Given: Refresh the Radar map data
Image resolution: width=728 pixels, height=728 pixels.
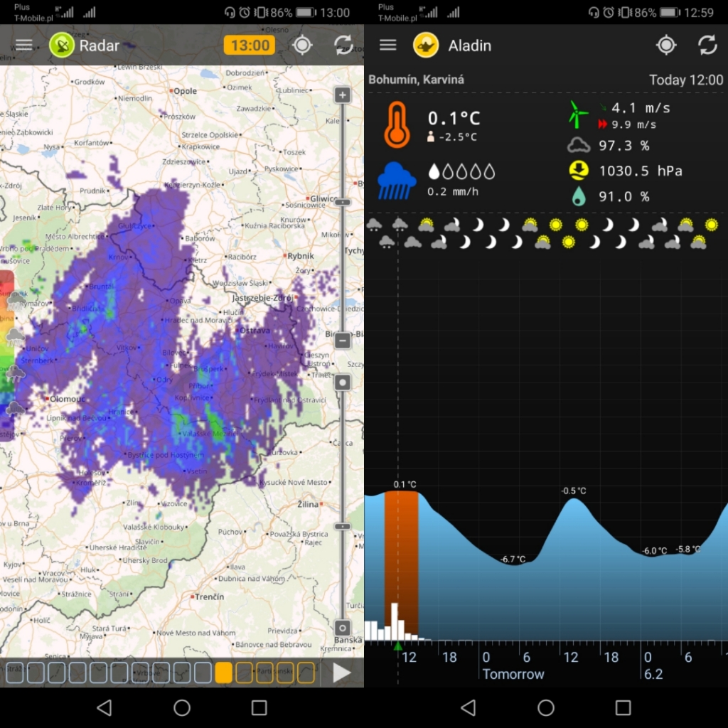Looking at the screenshot, I should [x=343, y=45].
